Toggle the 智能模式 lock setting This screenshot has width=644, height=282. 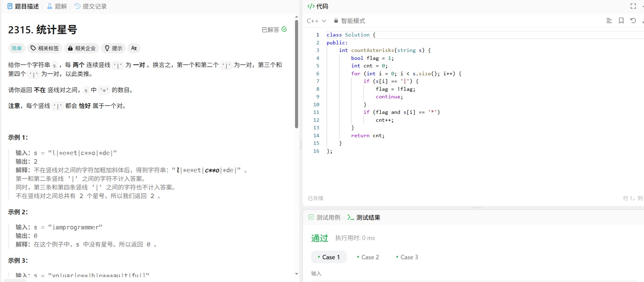[x=349, y=21]
